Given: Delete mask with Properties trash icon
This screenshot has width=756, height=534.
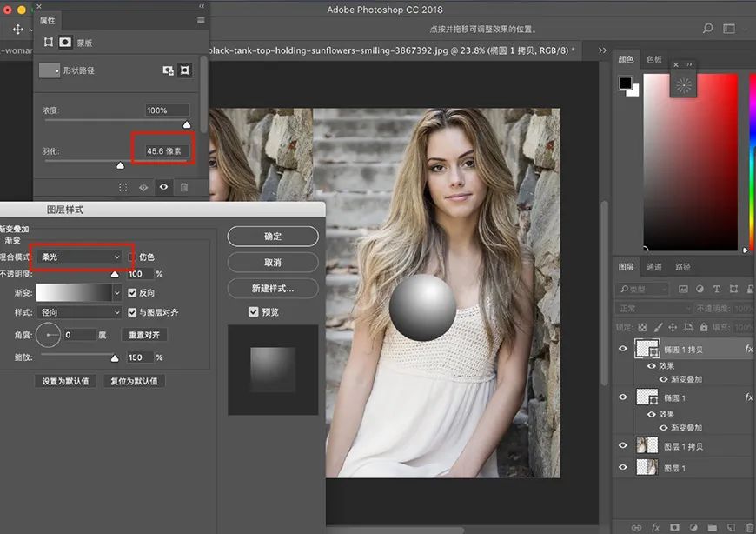Looking at the screenshot, I should pos(183,187).
